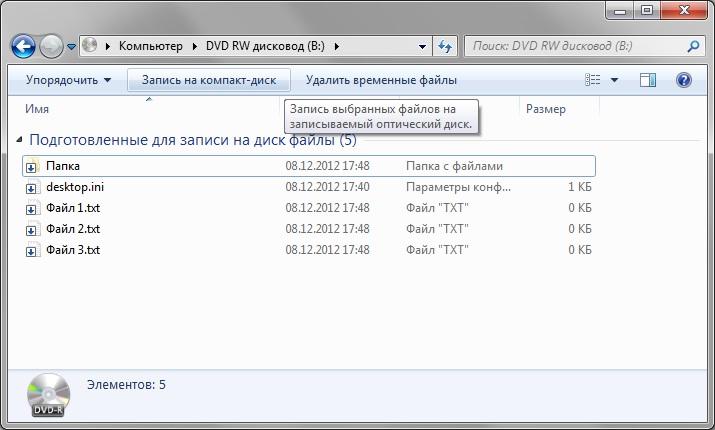Open Help via question mark icon
715x430 pixels.
(x=684, y=80)
